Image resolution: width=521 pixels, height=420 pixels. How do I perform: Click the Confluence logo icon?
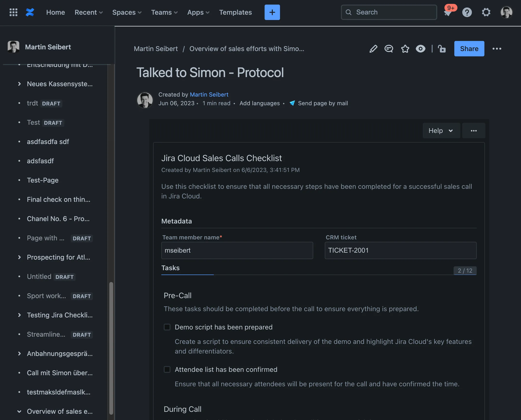(x=30, y=12)
